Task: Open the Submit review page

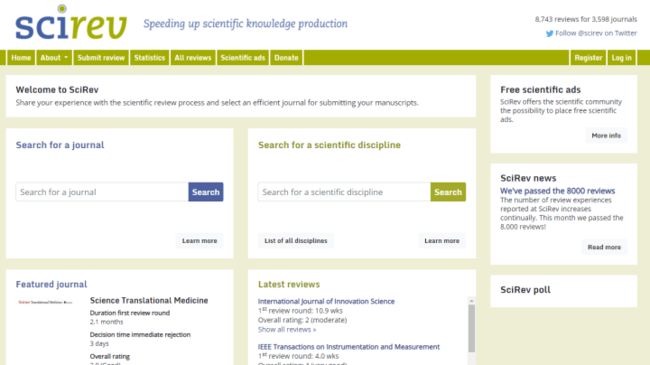Action: (101, 58)
